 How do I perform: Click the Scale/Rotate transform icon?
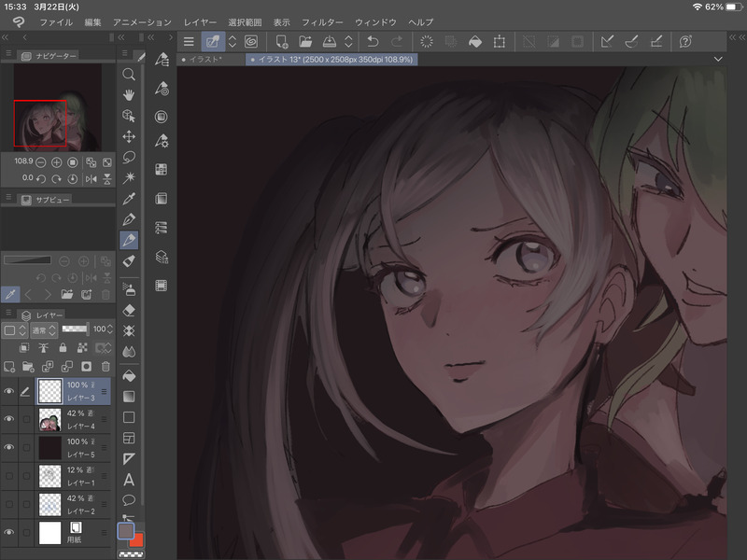click(500, 42)
